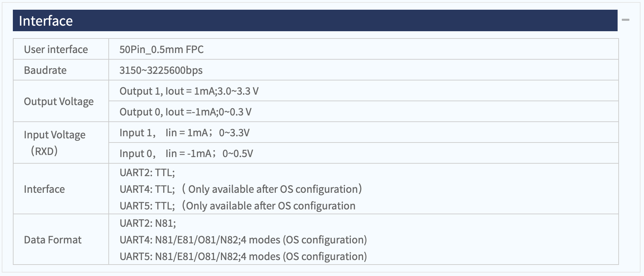Collapse the Interface section with minus icon
The width and height of the screenshot is (644, 276).
[625, 20]
